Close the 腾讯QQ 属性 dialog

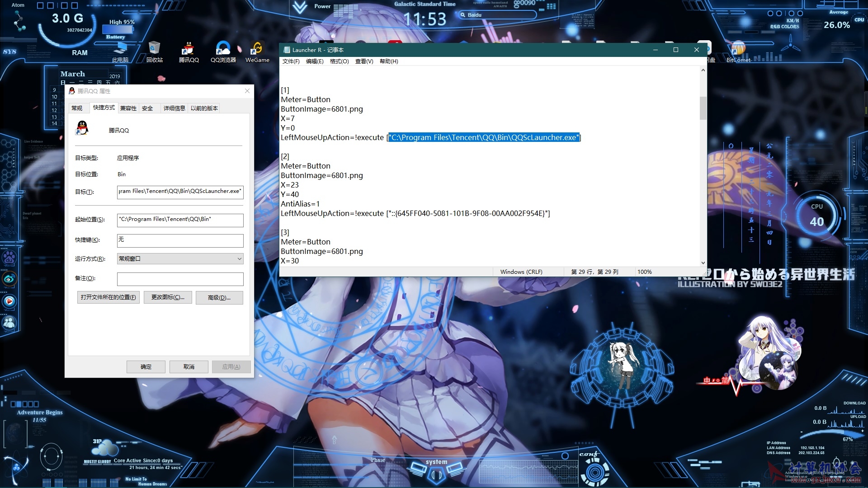tap(247, 91)
